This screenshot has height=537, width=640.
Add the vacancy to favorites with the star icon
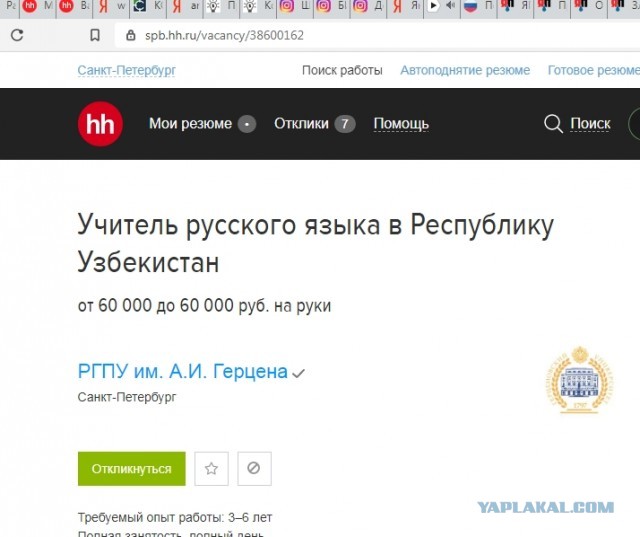tap(211, 469)
